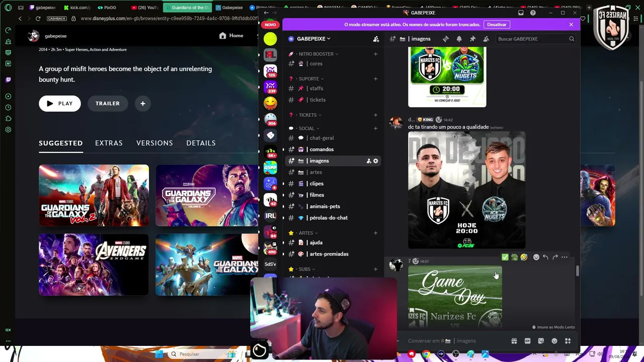Open the comandos channel
The width and height of the screenshot is (644, 362).
point(333,149)
